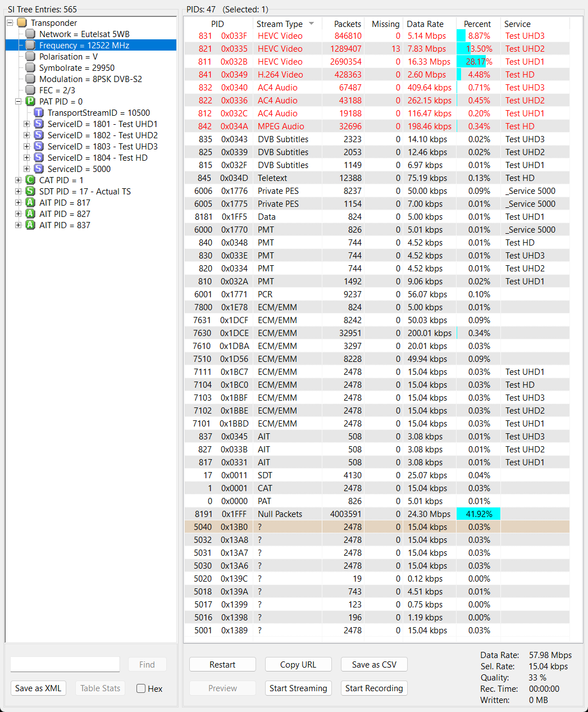The width and height of the screenshot is (588, 712).
Task: Select the PID 17 SDT row
Action: pyautogui.click(x=377, y=475)
